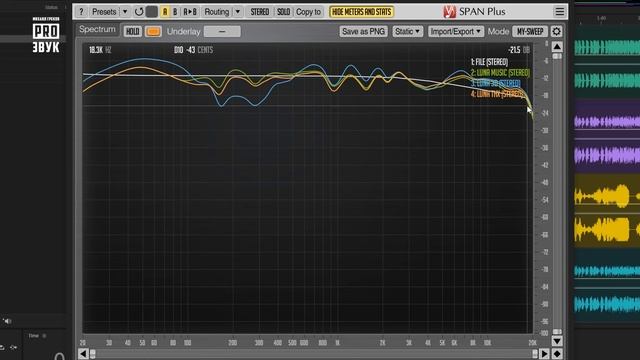Image resolution: width=640 pixels, height=360 pixels.
Task: Click the Routing button
Action: click(x=217, y=12)
